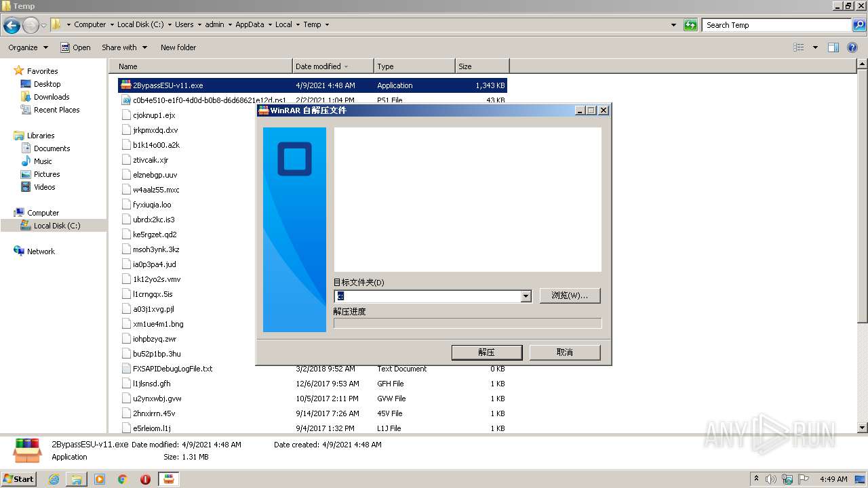The height and width of the screenshot is (488, 868).
Task: Select the file w4aalz55.mxc
Action: (156, 190)
